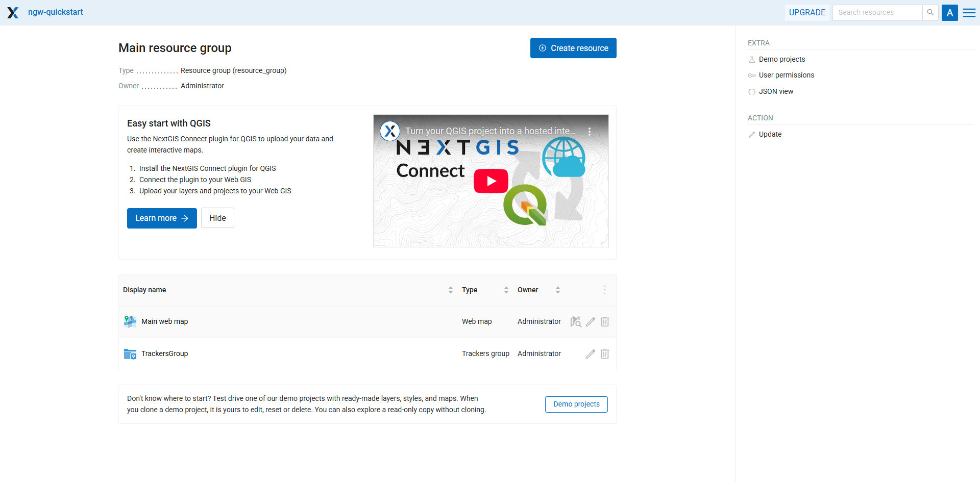The image size is (980, 482).
Task: Open video options three-dot menu
Action: (590, 132)
